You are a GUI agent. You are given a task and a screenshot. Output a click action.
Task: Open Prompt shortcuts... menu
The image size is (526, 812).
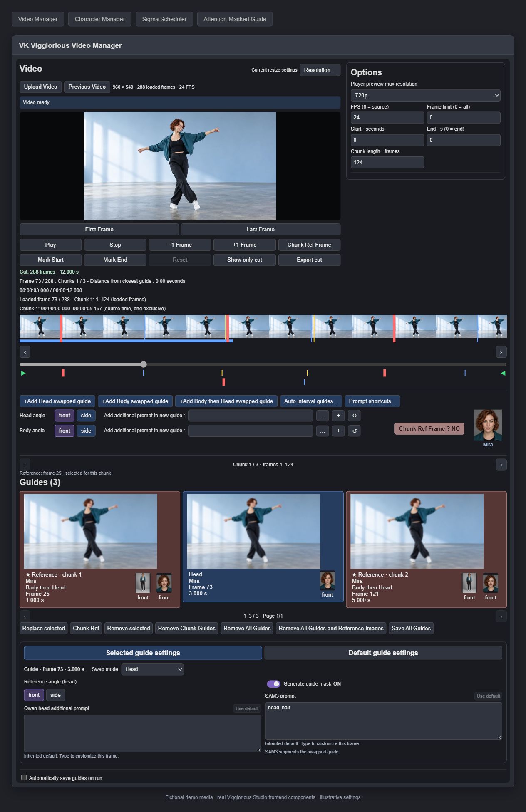tap(373, 401)
